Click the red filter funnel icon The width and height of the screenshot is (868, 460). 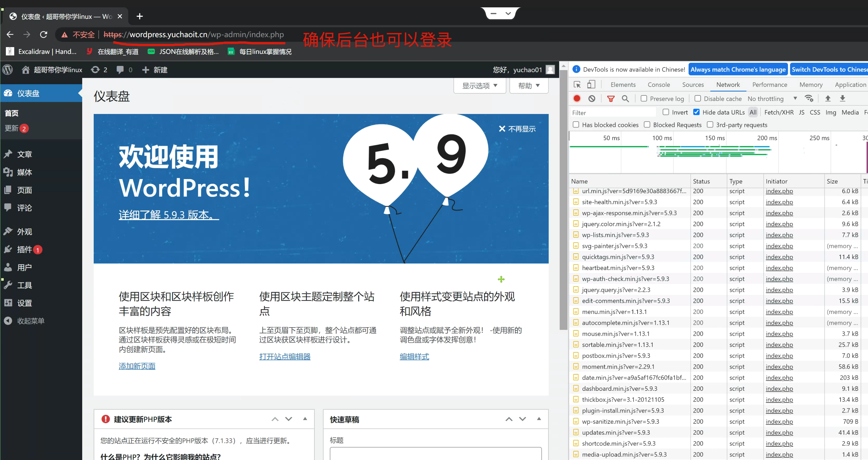[x=610, y=98]
